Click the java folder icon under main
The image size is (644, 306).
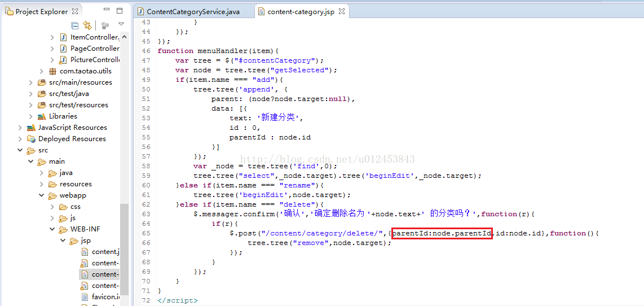52,173
